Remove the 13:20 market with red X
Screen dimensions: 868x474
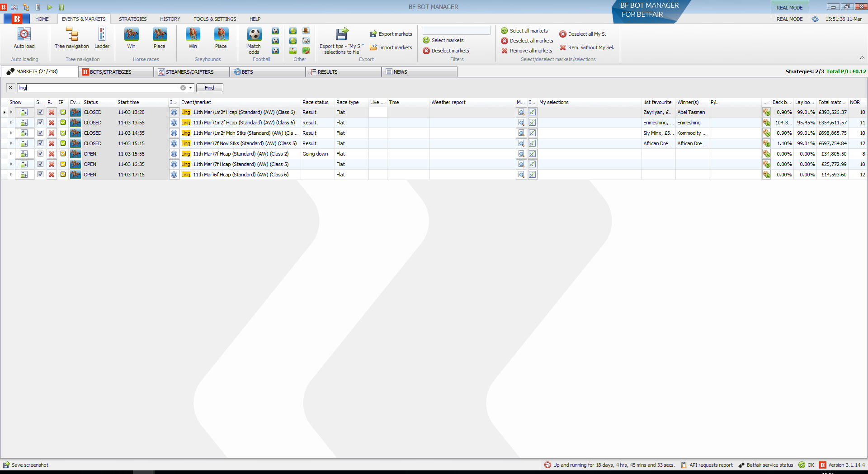coord(52,112)
